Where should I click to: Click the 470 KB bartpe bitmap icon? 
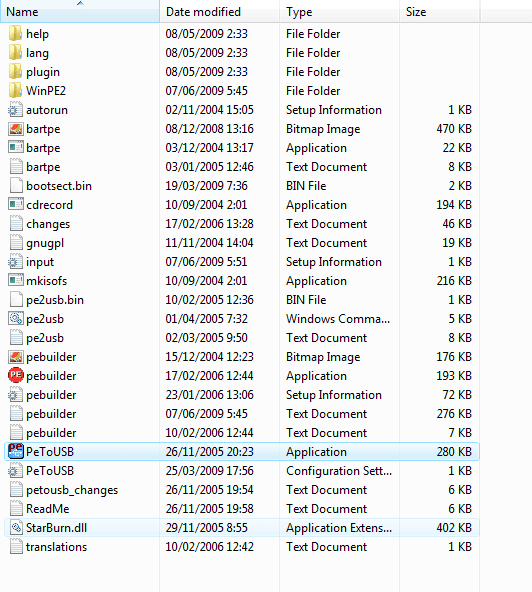tap(15, 129)
